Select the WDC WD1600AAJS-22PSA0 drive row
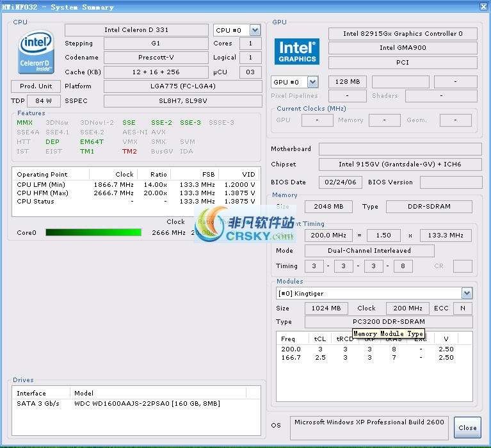 click(x=136, y=404)
